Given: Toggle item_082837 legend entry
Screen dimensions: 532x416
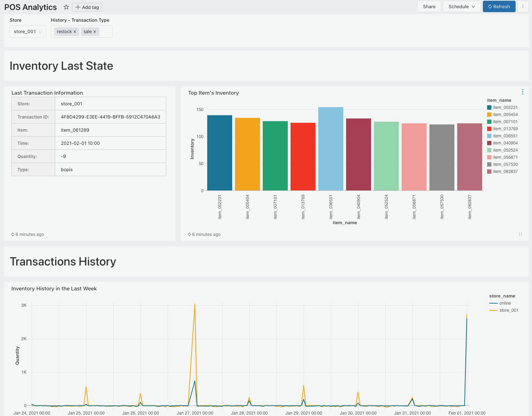Looking at the screenshot, I should [x=502, y=172].
